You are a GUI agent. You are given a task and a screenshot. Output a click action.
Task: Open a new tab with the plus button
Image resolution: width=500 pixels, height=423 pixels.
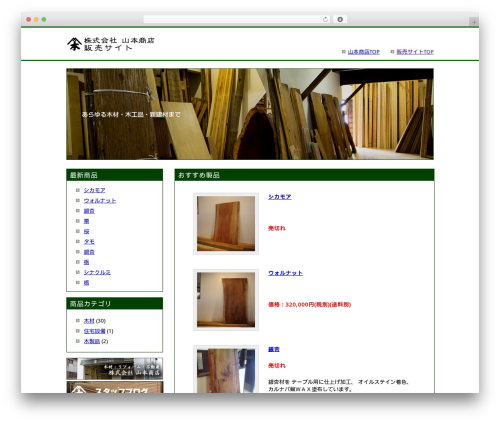coord(474,22)
